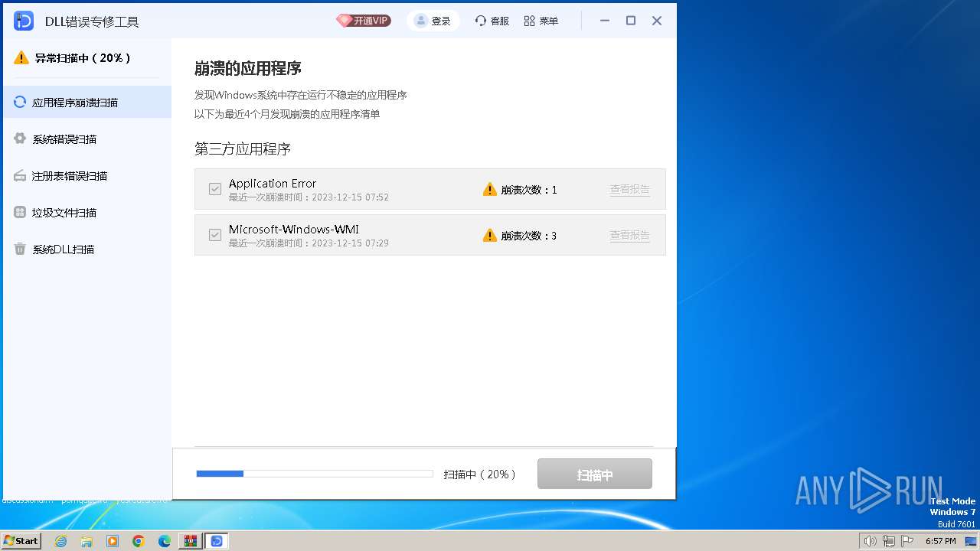Screen dimensions: 980x551
Task: Open Internet Explorer from the taskbar
Action: 60,541
